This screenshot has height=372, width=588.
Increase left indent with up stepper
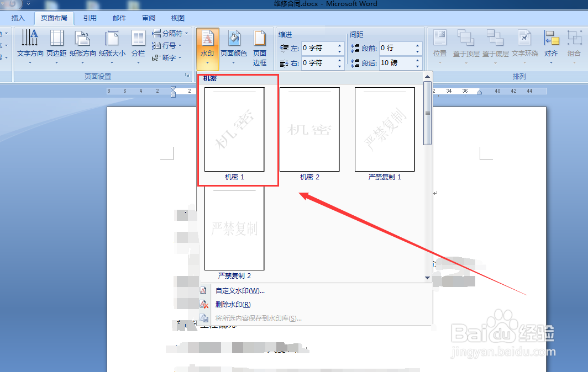(x=340, y=45)
